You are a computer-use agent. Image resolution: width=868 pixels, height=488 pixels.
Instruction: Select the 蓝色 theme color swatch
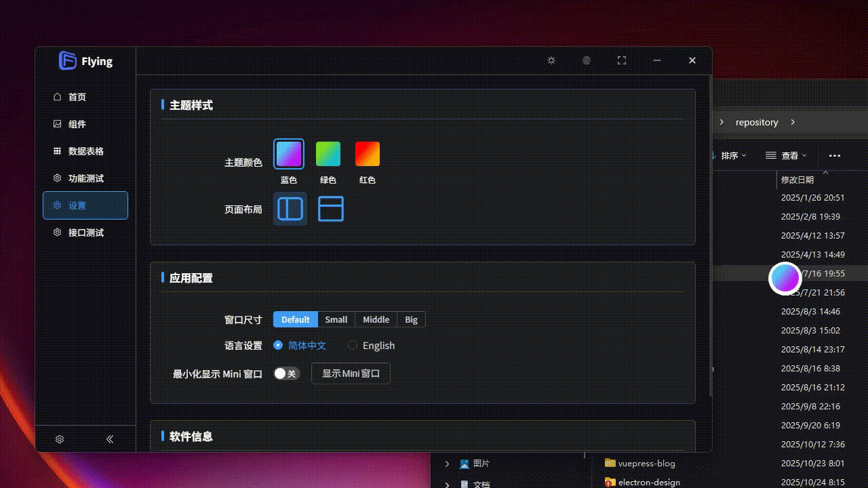click(x=289, y=154)
